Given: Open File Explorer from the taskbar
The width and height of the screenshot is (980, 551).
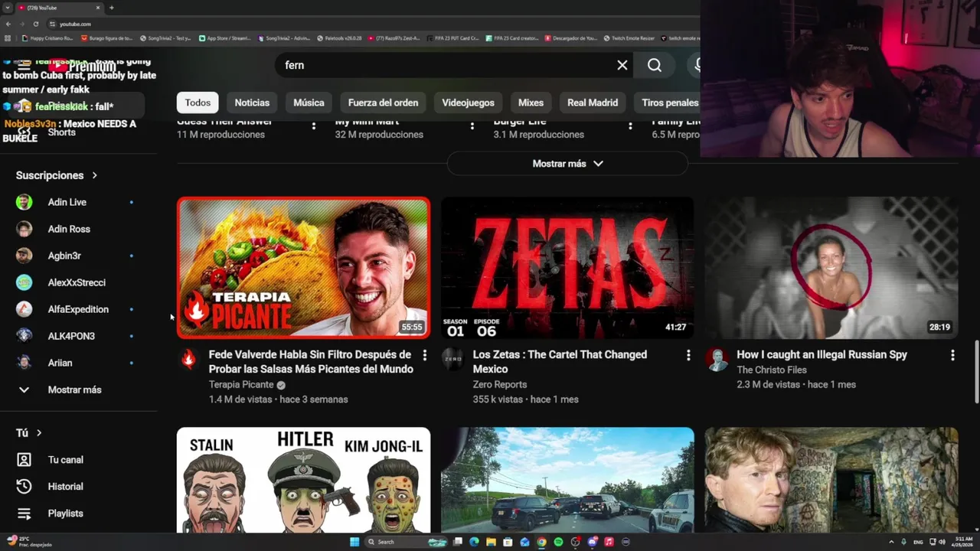Looking at the screenshot, I should point(491,542).
